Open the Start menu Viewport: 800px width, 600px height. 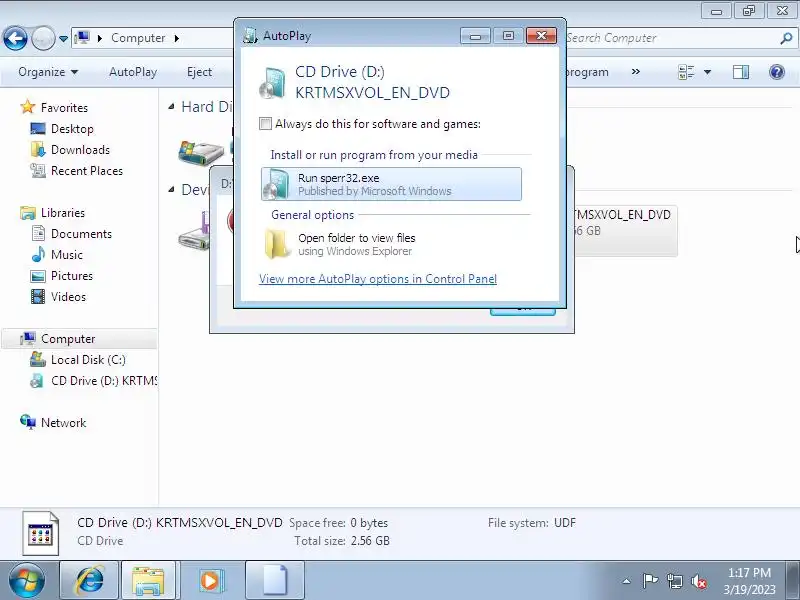click(26, 581)
